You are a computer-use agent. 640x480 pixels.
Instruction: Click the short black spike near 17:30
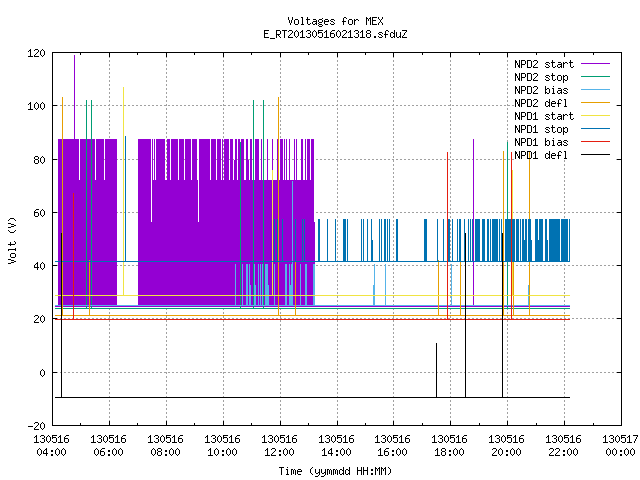[436, 370]
